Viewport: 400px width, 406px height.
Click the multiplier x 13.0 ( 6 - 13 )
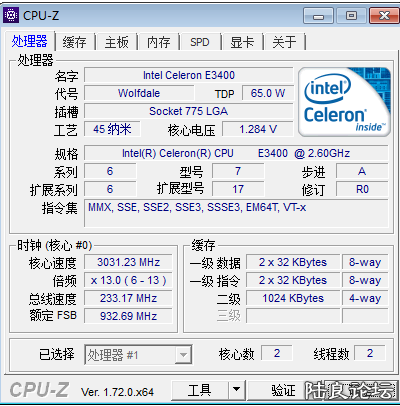128,280
